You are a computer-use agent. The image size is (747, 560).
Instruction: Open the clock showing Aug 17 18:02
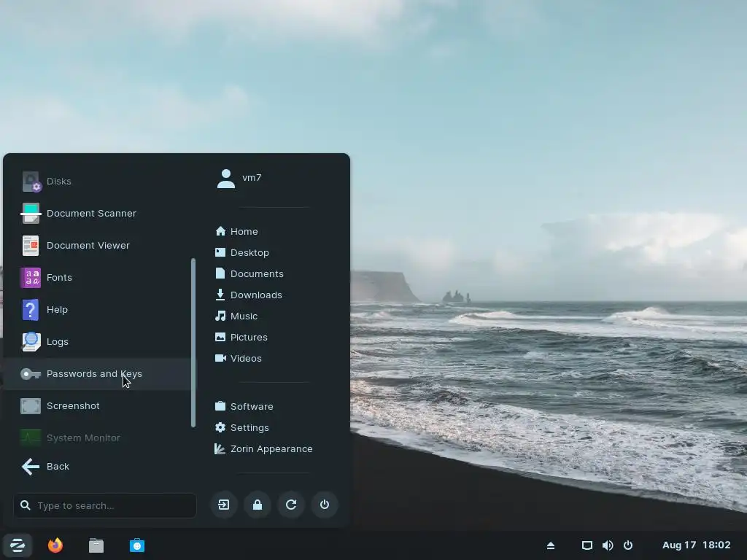click(697, 545)
